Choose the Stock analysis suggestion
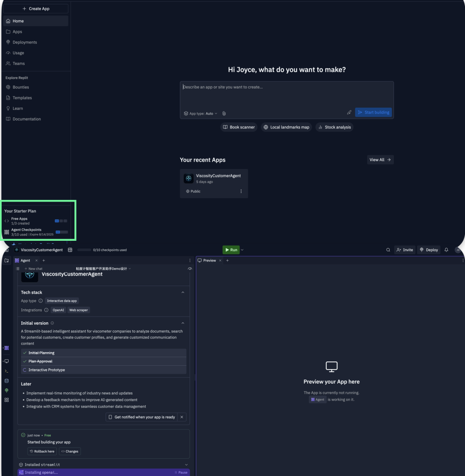This screenshot has width=465, height=476. (334, 127)
